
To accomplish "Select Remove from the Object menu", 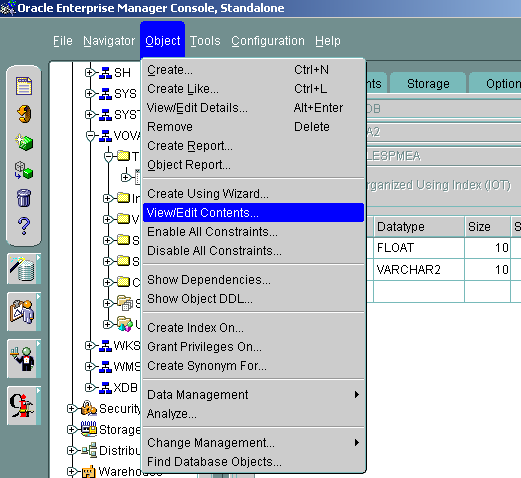I will click(253, 127).
